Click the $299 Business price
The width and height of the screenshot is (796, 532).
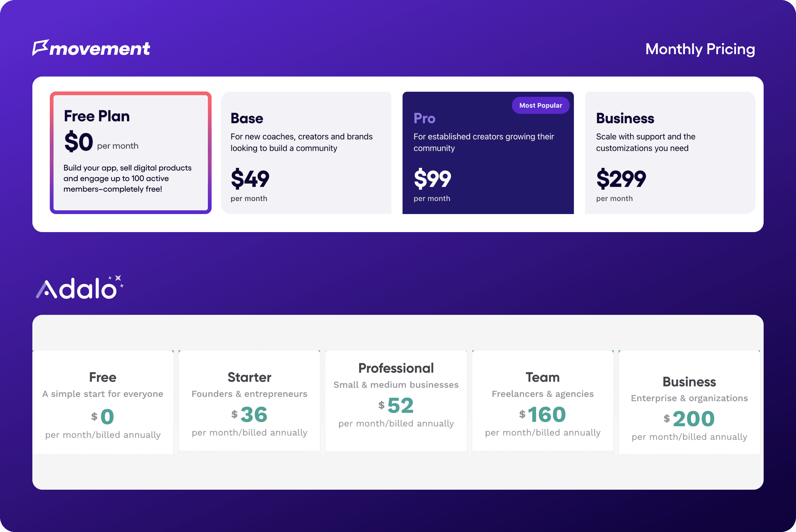point(621,179)
